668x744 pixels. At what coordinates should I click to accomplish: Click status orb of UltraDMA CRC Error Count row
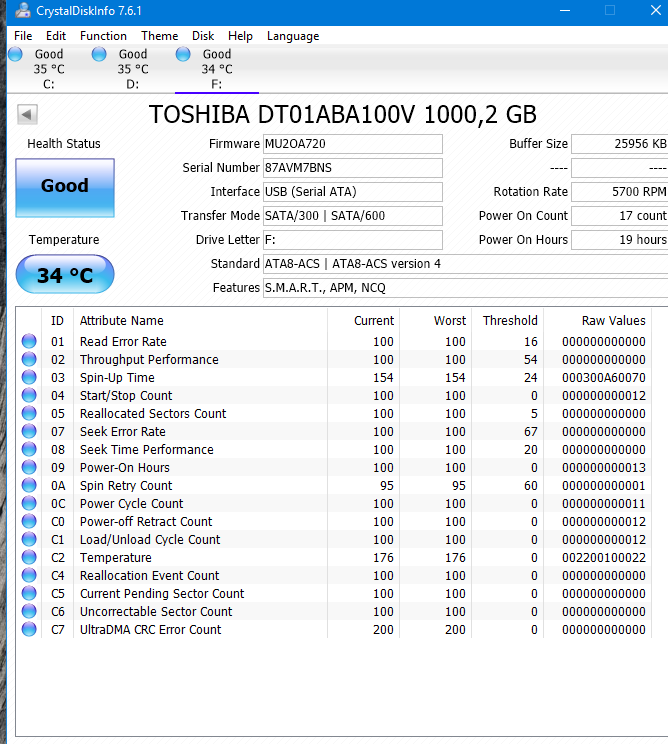point(29,630)
